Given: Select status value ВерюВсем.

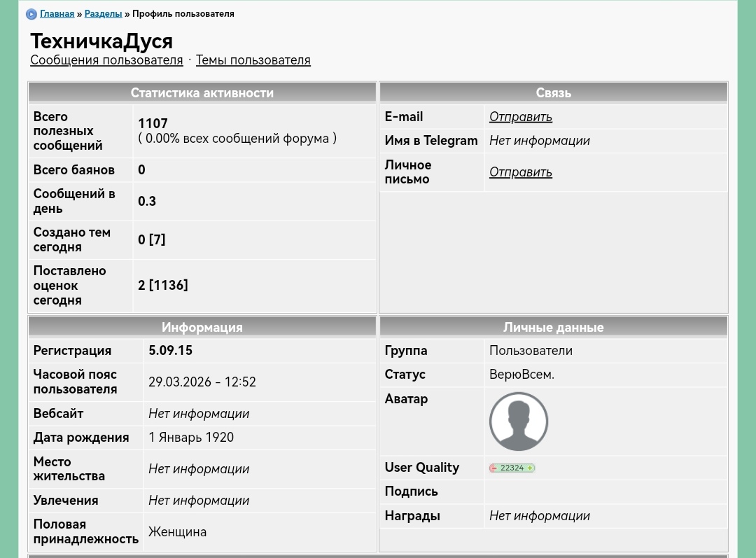Looking at the screenshot, I should (521, 375).
